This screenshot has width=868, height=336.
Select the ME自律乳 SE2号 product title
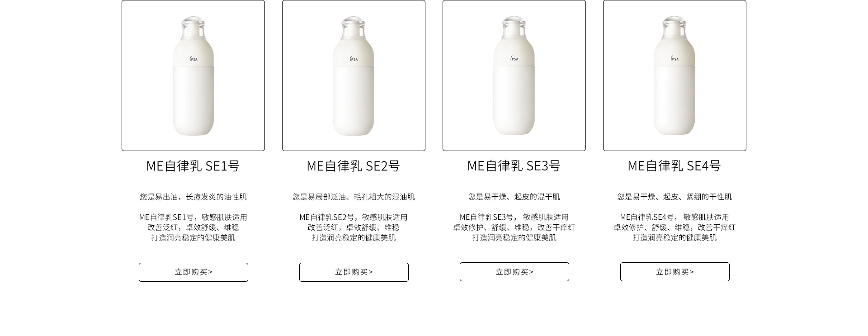[354, 166]
